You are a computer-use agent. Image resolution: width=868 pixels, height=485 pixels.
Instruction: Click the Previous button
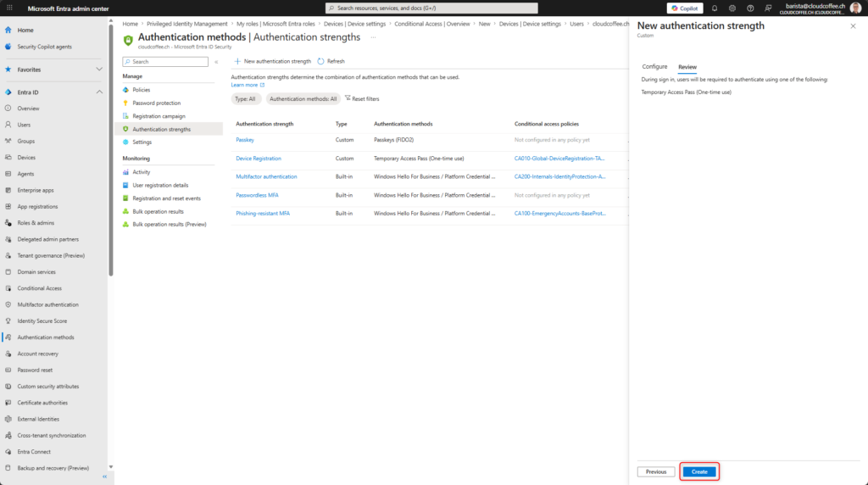pos(656,471)
